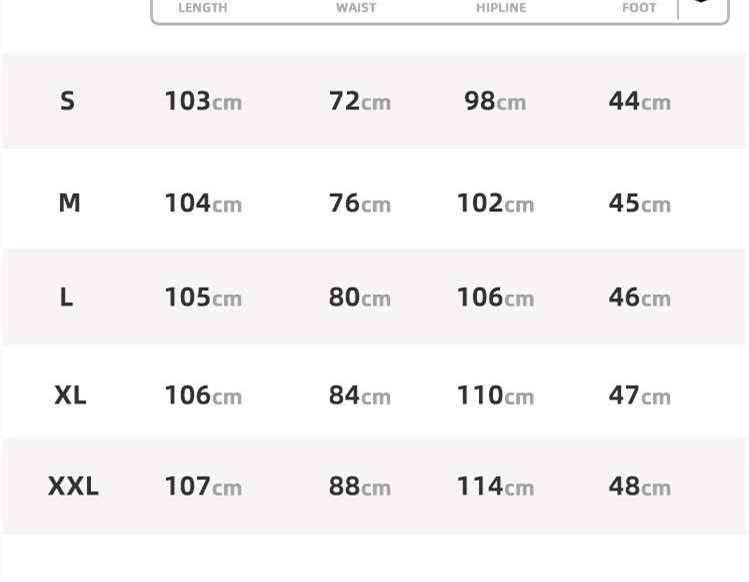Select the 45cm foot value
Screen dimensions: 749x582
(x=639, y=203)
